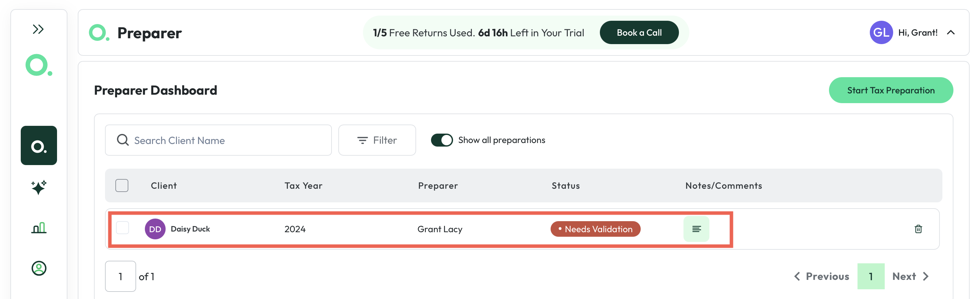This screenshot has height=299, width=980.
Task: Open notes for the Daisy Duck row
Action: [696, 229]
